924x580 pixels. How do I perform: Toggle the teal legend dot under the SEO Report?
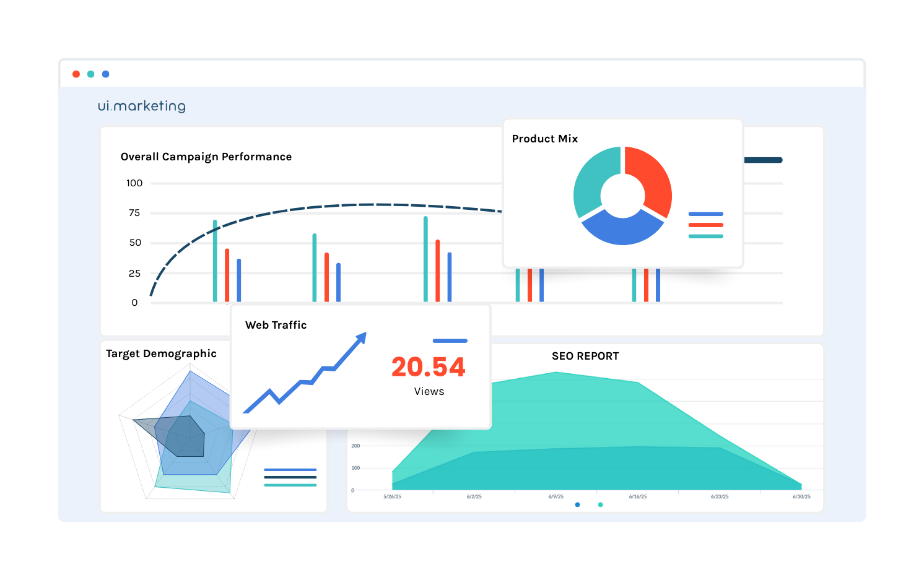(x=600, y=505)
